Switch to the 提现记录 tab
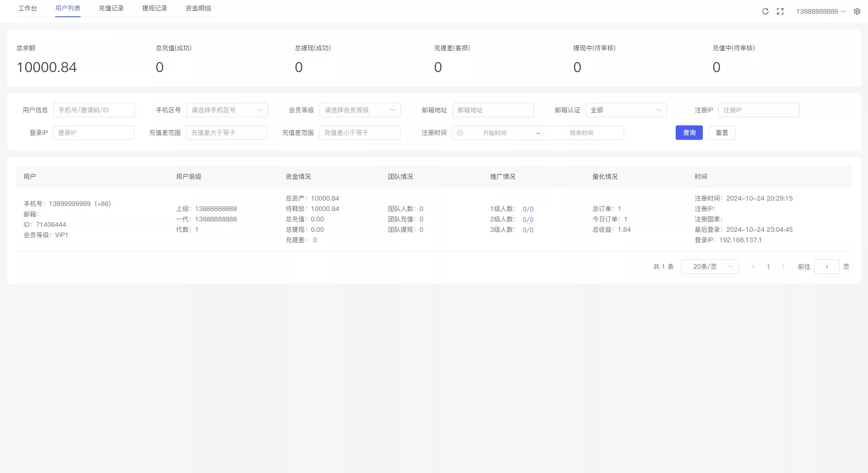This screenshot has width=868, height=473. click(154, 8)
